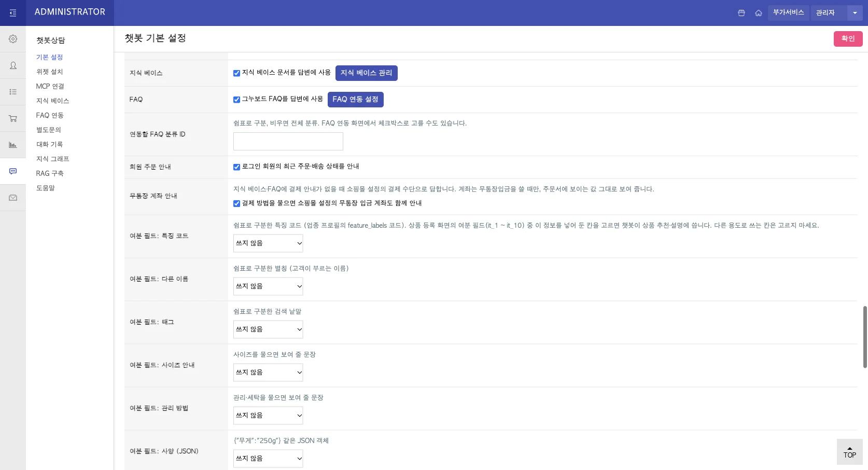Open the shopping cart icon in sidebar
Screen dimensions: 868x470
13,118
